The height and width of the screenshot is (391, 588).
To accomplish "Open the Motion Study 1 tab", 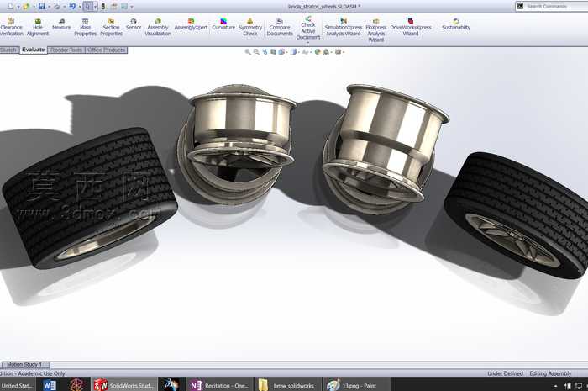I will tap(25, 364).
